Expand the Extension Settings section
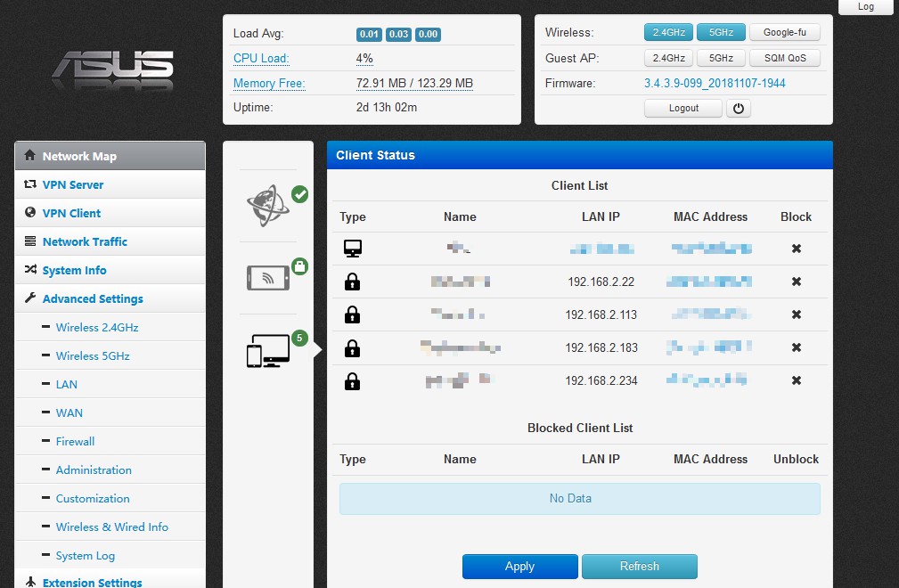The width and height of the screenshot is (899, 588). 92,582
